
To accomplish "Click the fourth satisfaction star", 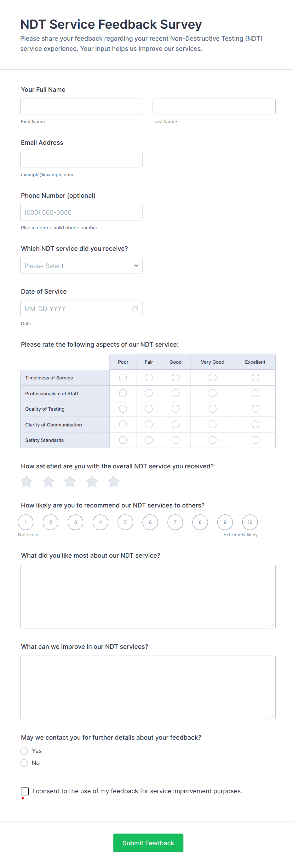I will 92,482.
